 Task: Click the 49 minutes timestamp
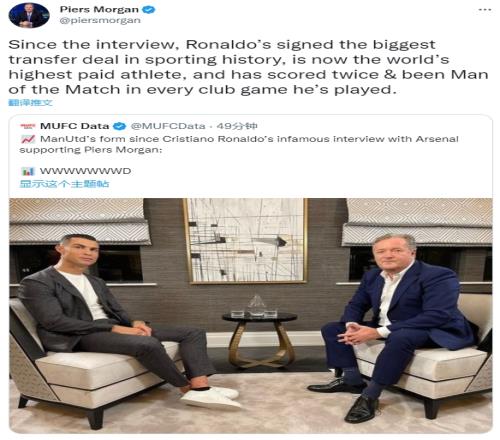pos(237,126)
